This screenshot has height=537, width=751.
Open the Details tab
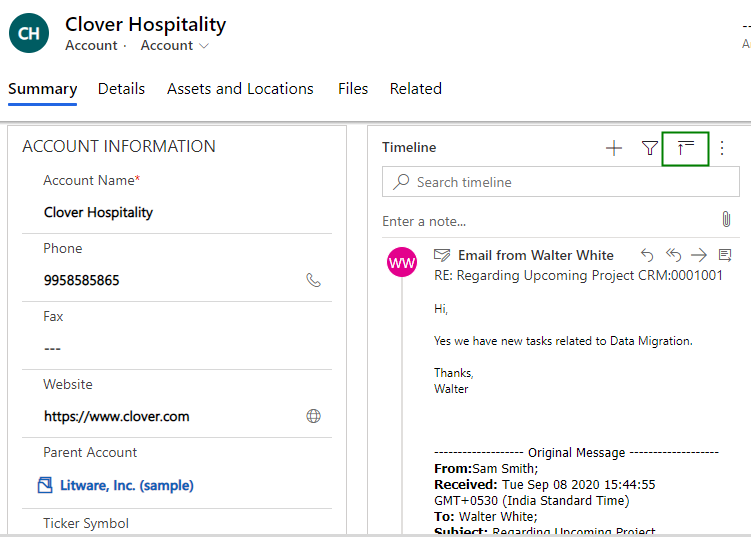coord(121,89)
